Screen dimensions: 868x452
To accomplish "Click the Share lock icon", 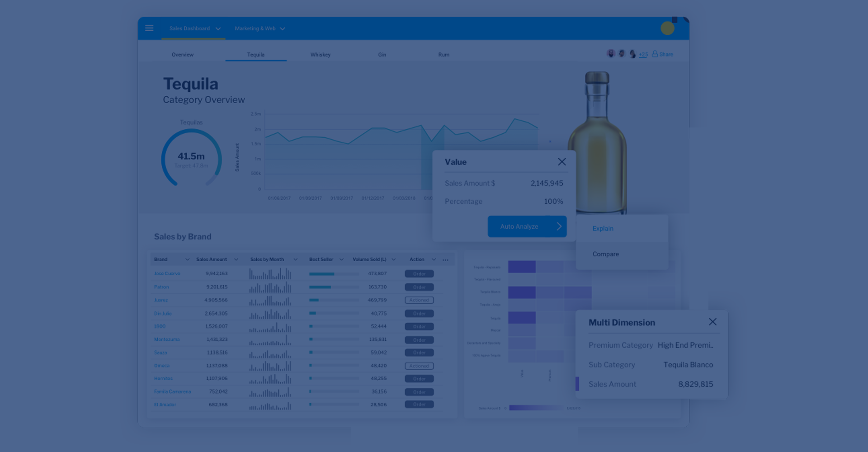I will (655, 54).
